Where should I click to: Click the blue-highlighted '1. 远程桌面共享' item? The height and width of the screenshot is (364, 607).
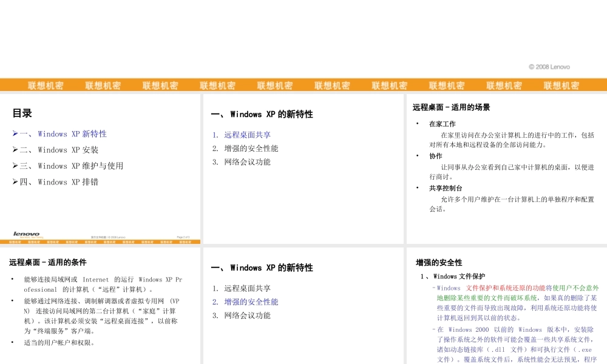point(241,135)
